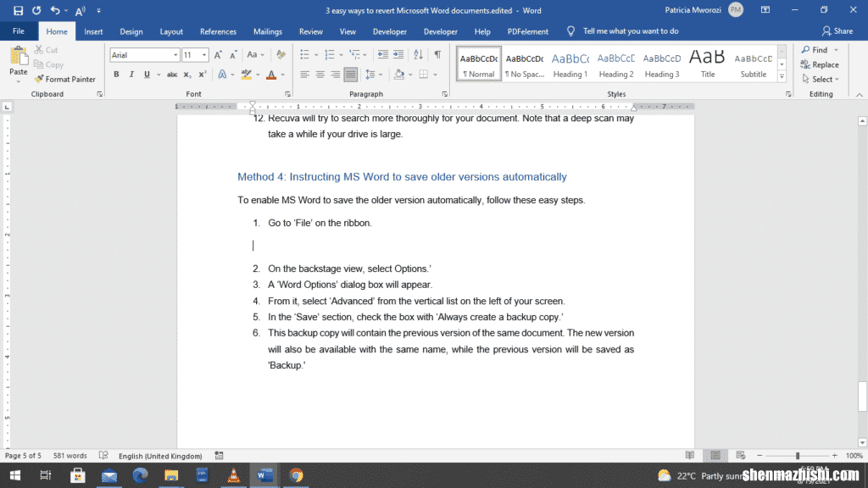Apply the Heading 1 style
The height and width of the screenshot is (488, 868).
pyautogui.click(x=570, y=64)
